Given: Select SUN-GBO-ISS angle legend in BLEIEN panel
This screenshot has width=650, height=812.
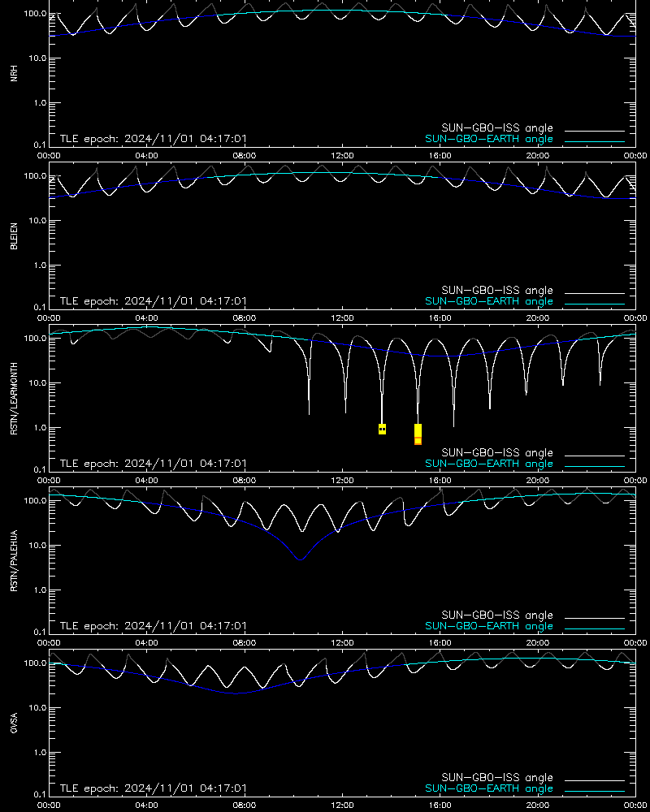Looking at the screenshot, I should pos(497,291).
